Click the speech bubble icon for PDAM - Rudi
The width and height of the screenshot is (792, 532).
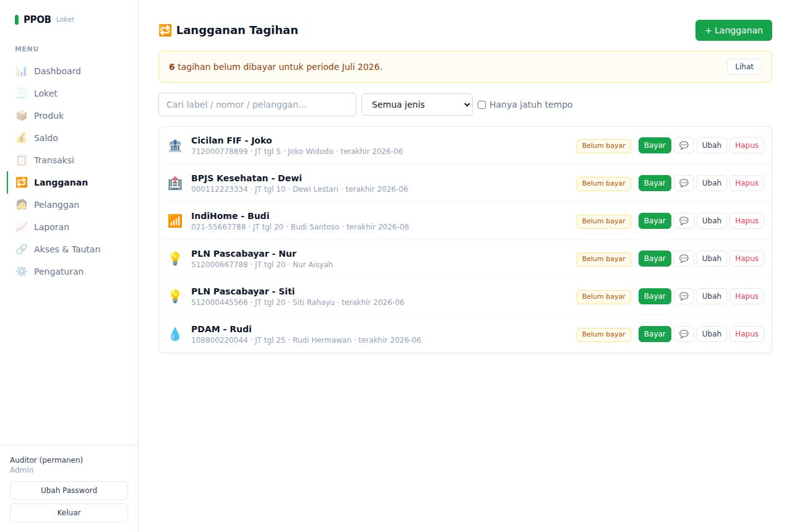684,334
